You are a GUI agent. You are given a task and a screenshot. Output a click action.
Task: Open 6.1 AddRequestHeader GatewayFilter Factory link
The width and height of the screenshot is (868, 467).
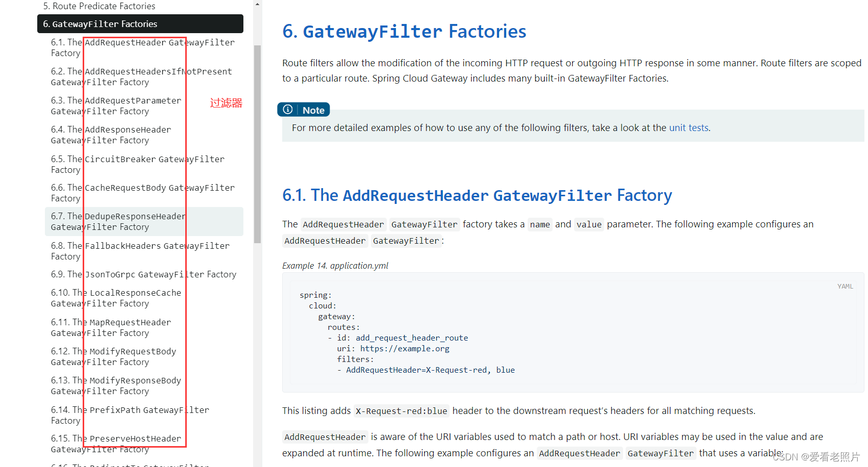143,47
